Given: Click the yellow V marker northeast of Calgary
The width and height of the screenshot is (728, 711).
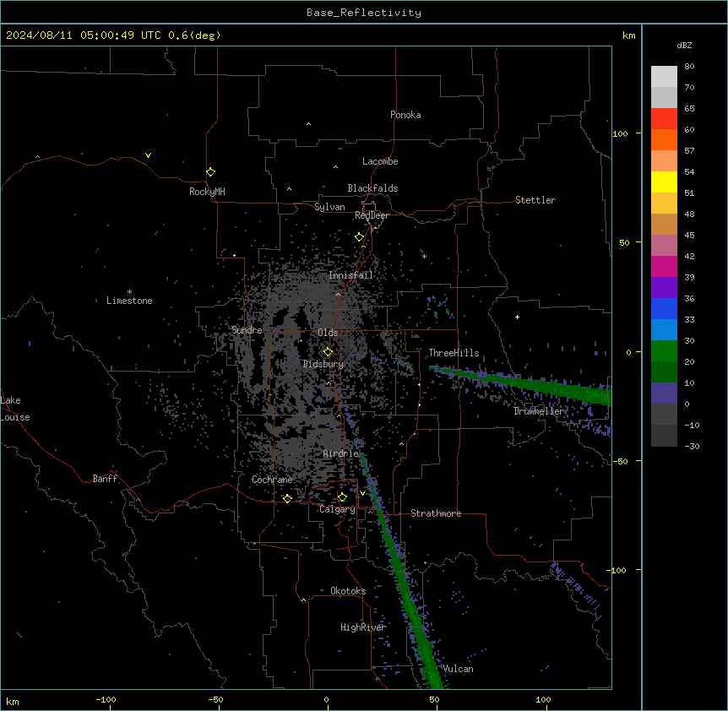Looking at the screenshot, I should [362, 493].
